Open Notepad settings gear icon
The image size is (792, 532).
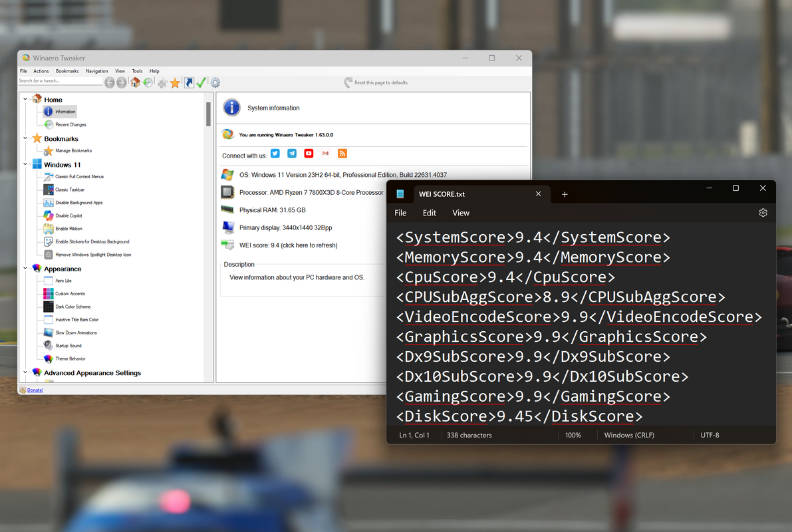763,213
